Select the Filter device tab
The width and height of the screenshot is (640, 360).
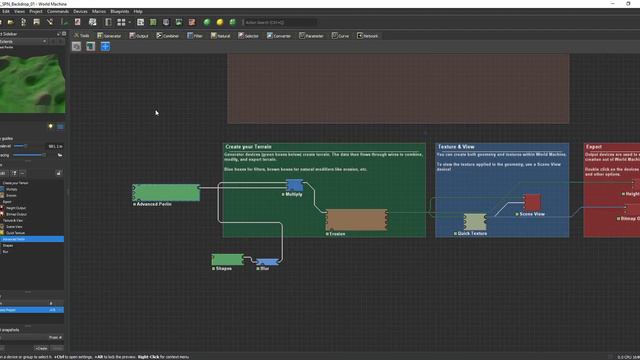click(x=195, y=36)
